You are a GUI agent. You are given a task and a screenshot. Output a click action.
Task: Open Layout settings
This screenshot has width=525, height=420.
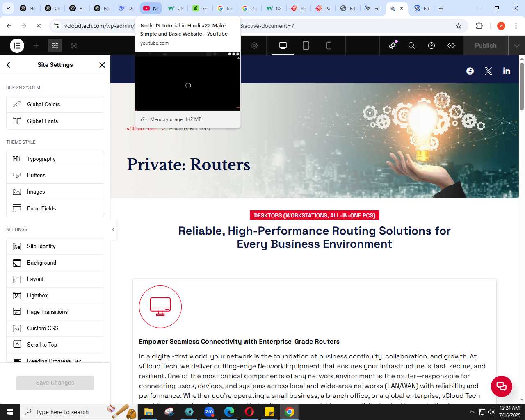click(x=55, y=279)
